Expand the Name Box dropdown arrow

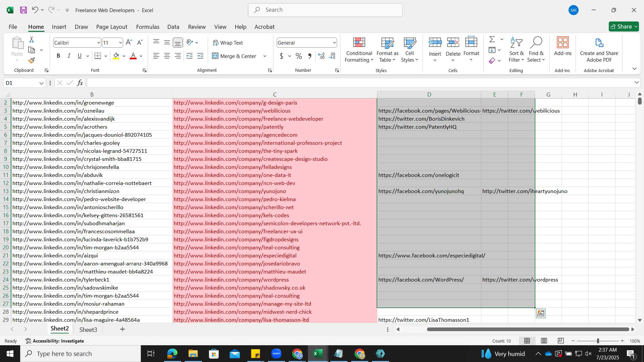pos(41,83)
